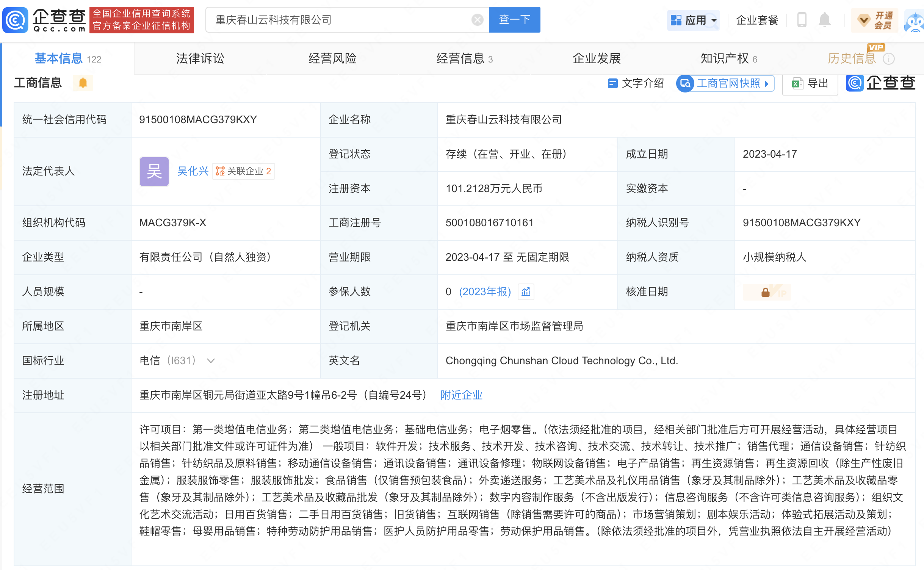Viewport: 924px width, 570px height.
Task: Click the 经营范围 label cell
Action: point(72,489)
